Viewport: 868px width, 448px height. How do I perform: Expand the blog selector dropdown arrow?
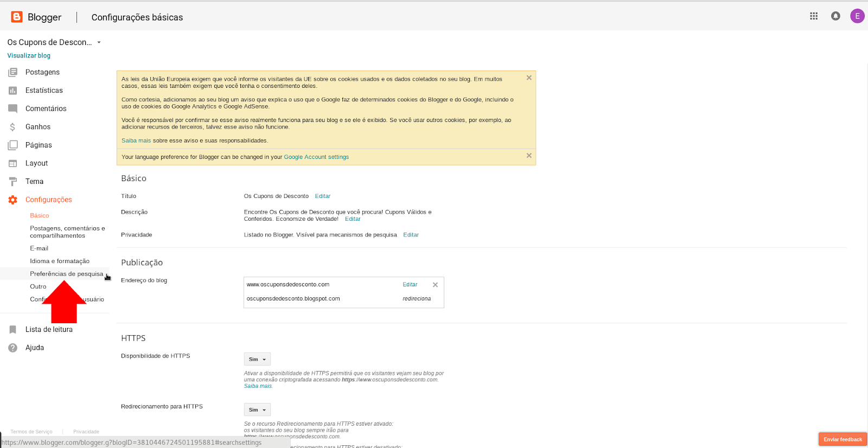pos(99,42)
